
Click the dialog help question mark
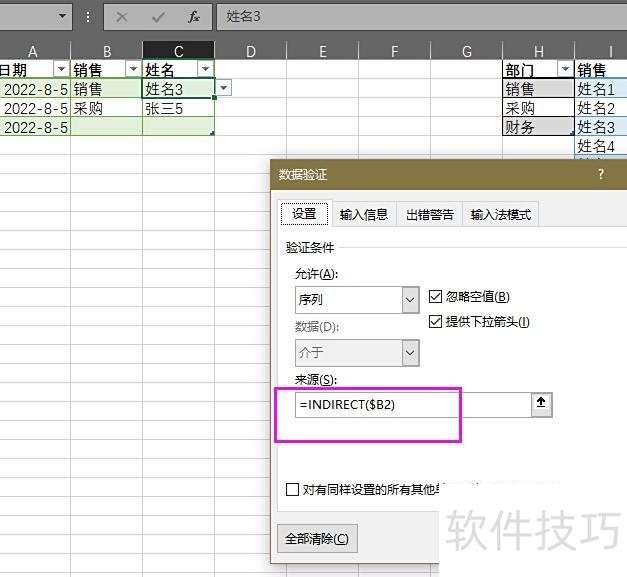601,174
